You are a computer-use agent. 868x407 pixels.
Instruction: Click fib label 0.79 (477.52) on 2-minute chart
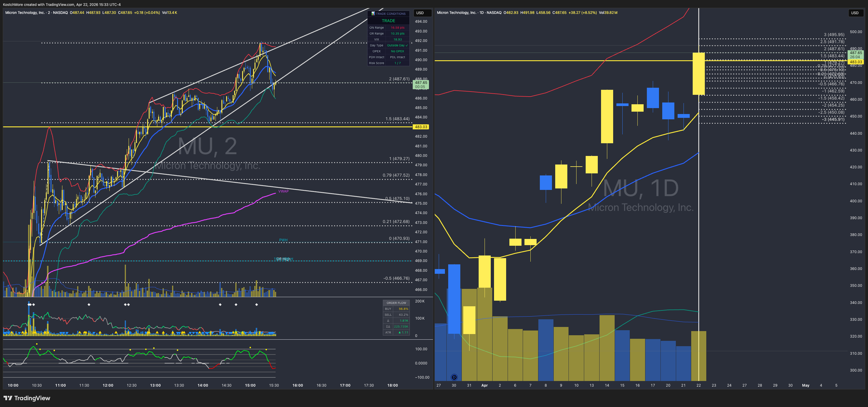(396, 175)
